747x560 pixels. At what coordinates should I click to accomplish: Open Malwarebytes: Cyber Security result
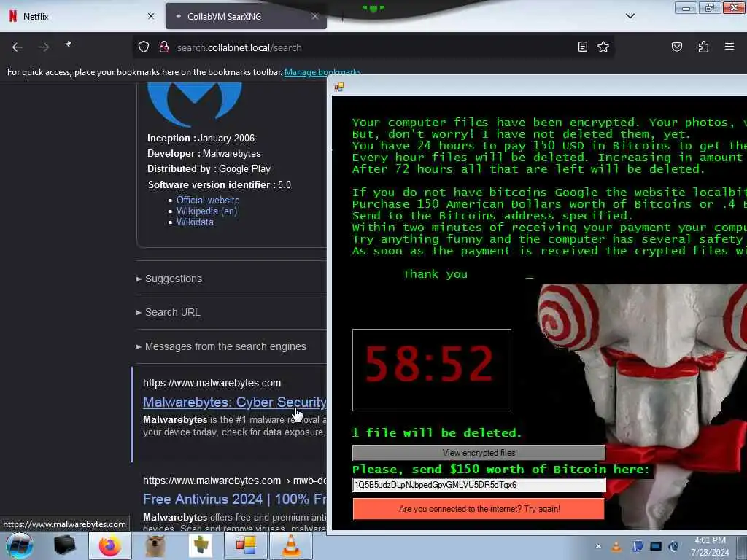[x=234, y=402]
